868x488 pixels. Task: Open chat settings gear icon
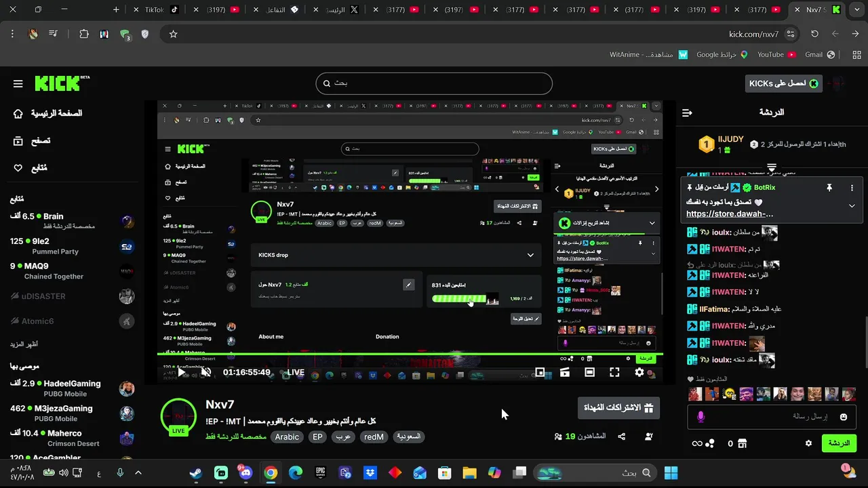tap(808, 443)
